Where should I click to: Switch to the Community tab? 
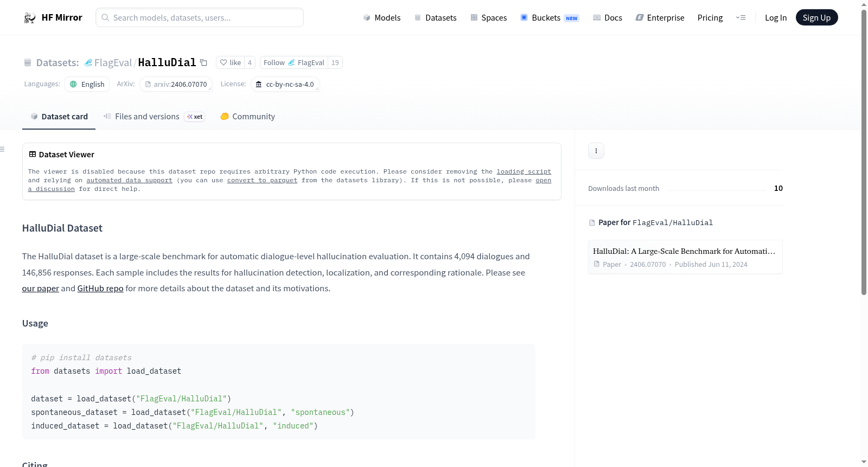(x=247, y=116)
